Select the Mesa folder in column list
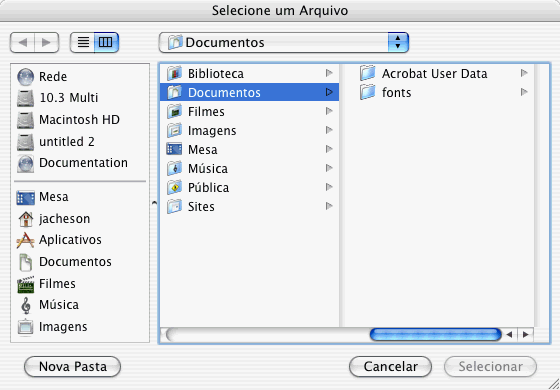Viewport: 560px width, 390px height. 249,149
